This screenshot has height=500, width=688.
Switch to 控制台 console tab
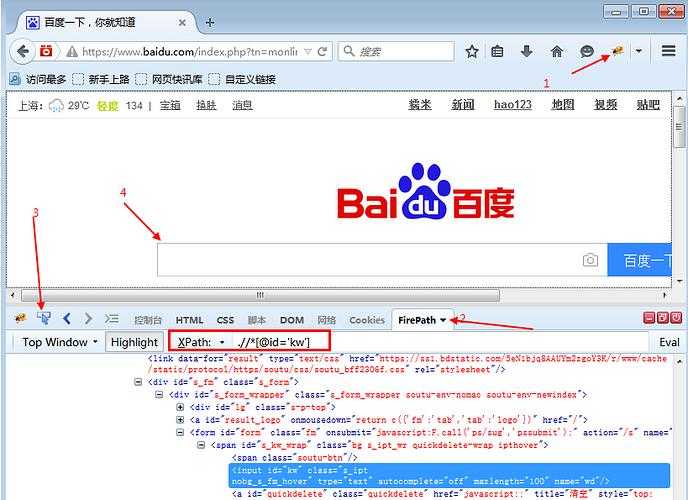tap(148, 320)
